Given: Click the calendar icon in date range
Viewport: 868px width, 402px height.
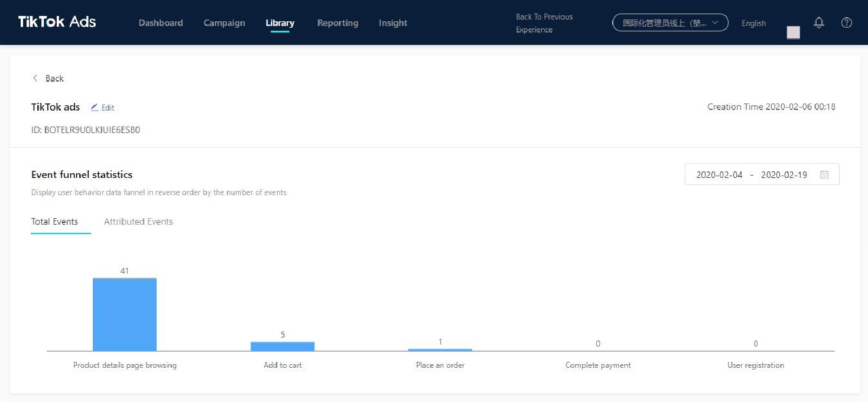Looking at the screenshot, I should (824, 175).
